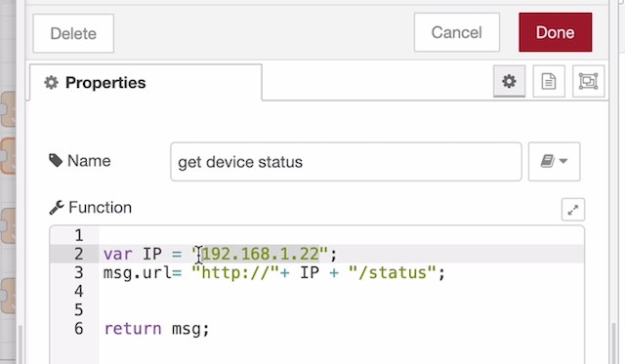Image resolution: width=625 pixels, height=364 pixels.
Task: Click the Function label with wrench icon
Action: pyautogui.click(x=91, y=208)
